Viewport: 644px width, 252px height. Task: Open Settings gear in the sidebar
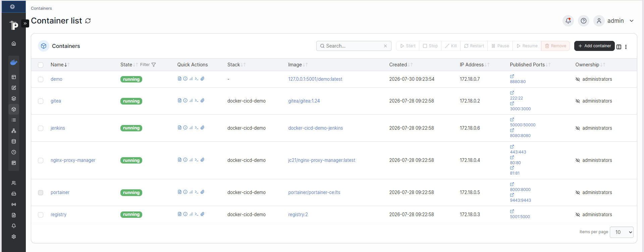pyautogui.click(x=14, y=237)
